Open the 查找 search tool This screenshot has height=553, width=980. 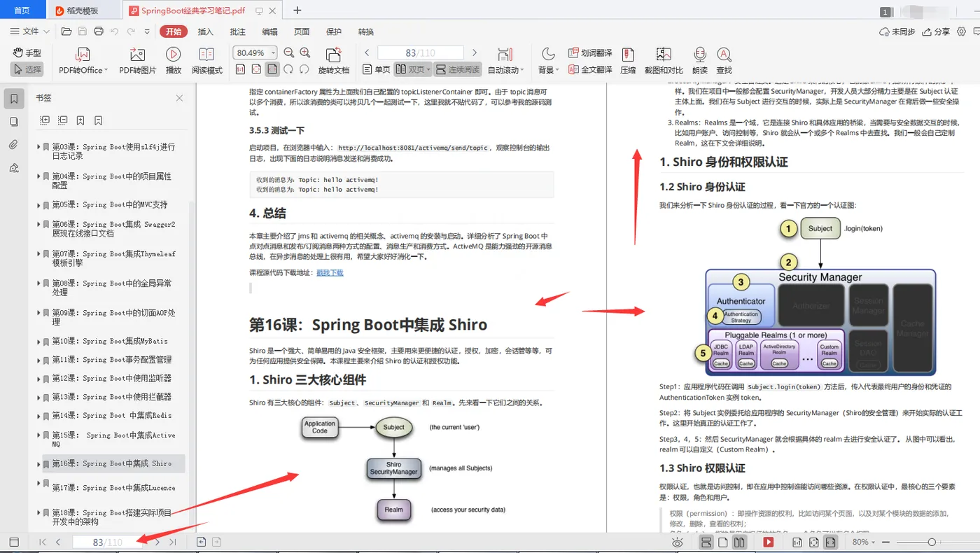point(724,60)
